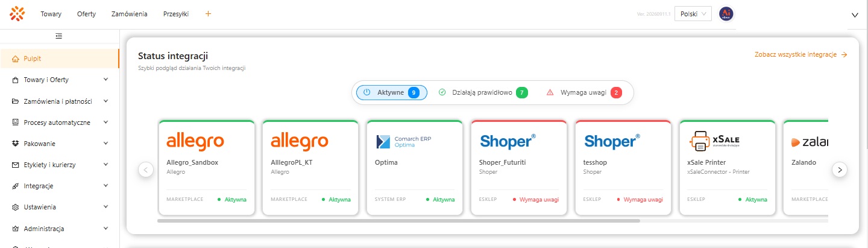Viewport: 868px width, 248px height.
Task: Click the horizontal scrollbar under integration cards
Action: tap(398, 221)
